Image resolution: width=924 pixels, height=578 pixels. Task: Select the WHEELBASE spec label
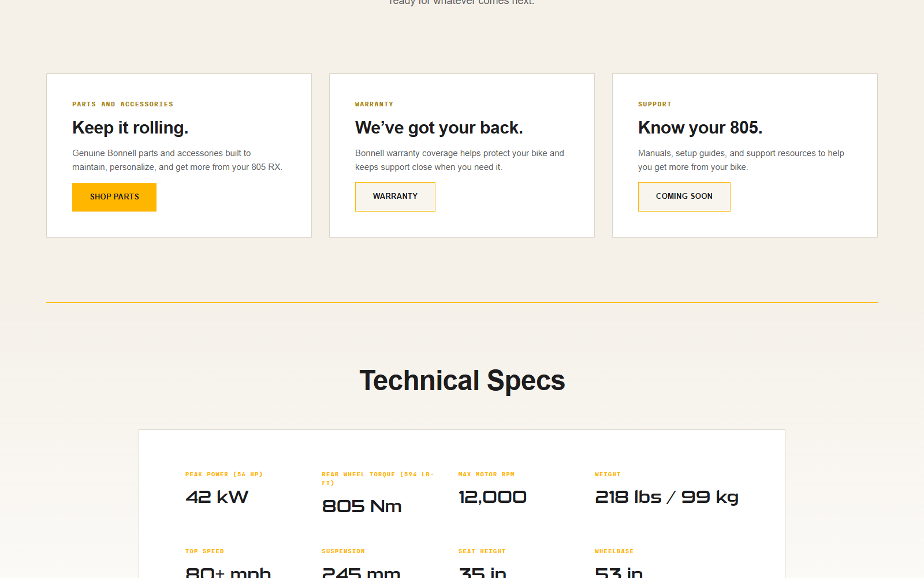614,551
